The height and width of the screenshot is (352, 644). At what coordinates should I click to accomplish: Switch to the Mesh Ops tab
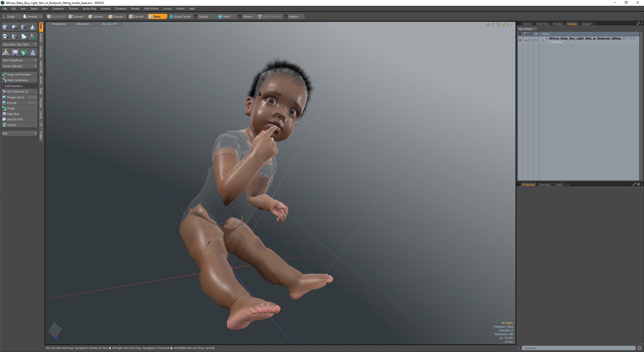pos(542,24)
